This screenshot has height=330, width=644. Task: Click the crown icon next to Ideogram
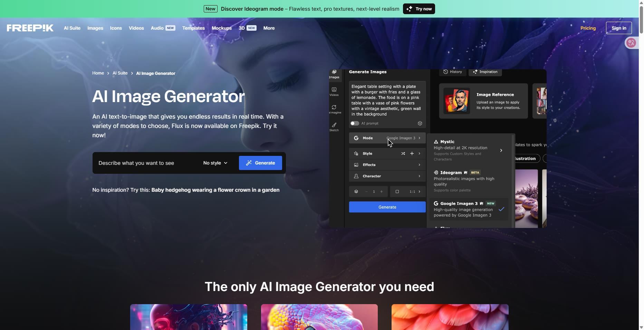click(465, 172)
